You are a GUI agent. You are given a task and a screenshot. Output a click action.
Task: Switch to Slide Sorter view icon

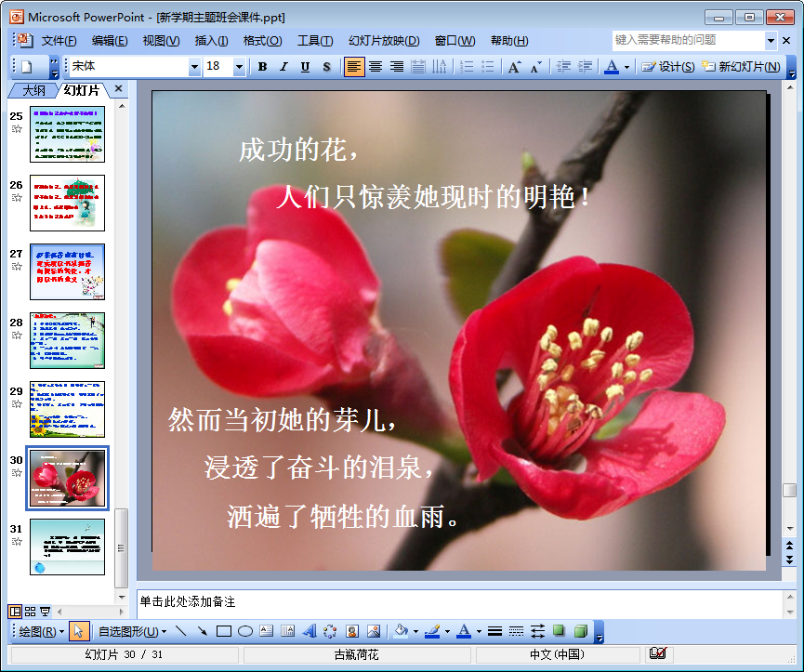[x=31, y=612]
